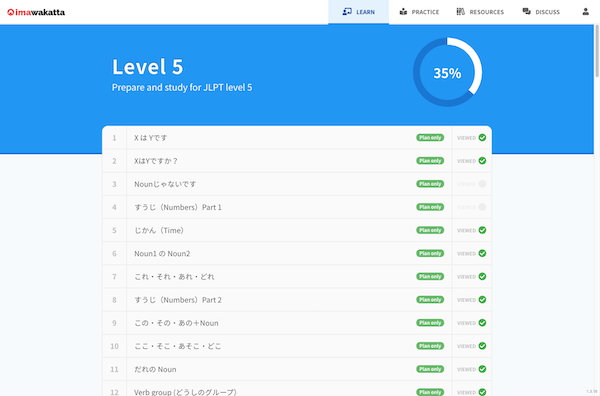Screen dimensions: 600x396
Task: Click the Level 5 heading
Action: pyautogui.click(x=148, y=67)
